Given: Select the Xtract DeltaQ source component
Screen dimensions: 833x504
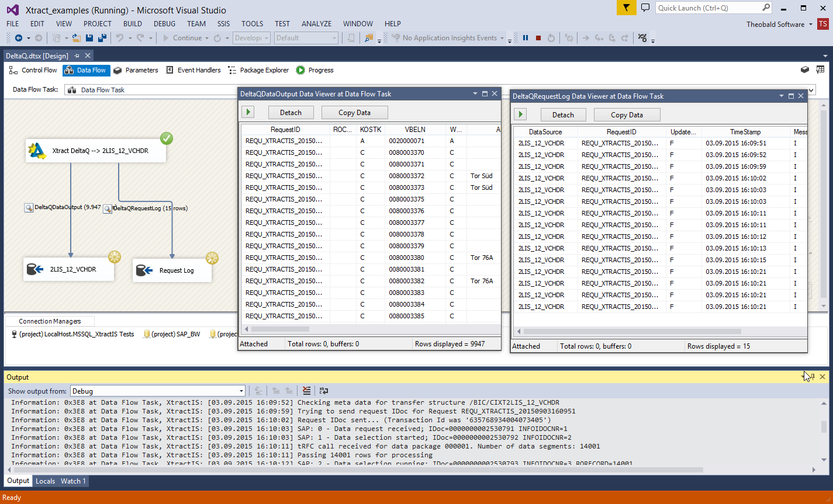Looking at the screenshot, I should point(96,151).
